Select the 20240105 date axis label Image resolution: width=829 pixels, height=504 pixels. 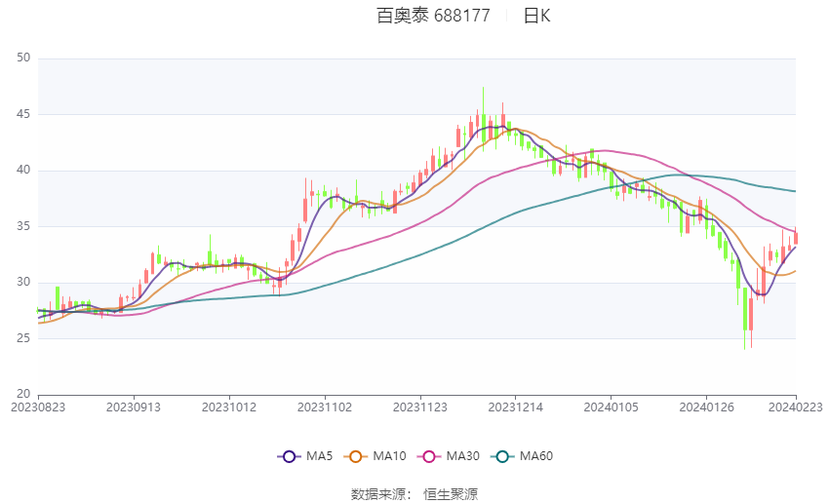[x=612, y=407]
